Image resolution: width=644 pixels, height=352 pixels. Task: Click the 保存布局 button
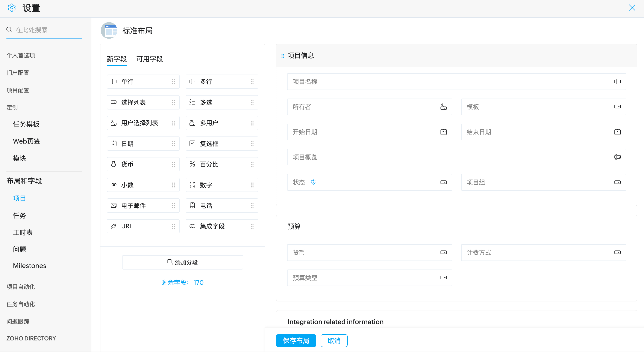296,340
